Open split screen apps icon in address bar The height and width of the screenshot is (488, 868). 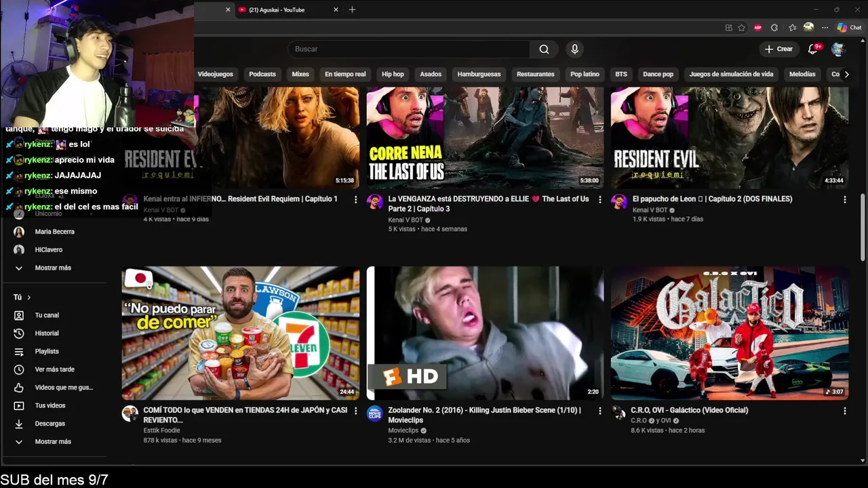[728, 28]
